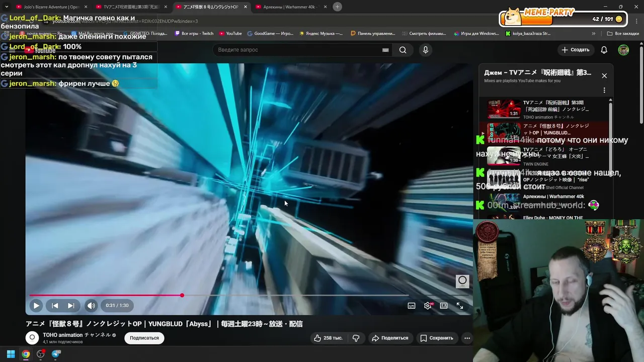Open Chrome from the taskbar
The image size is (644, 362).
pyautogui.click(x=26, y=354)
